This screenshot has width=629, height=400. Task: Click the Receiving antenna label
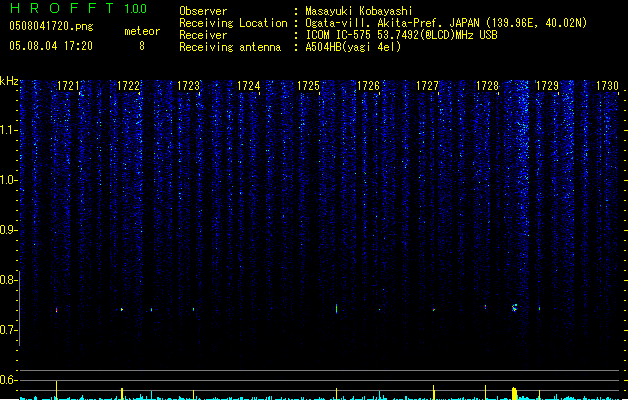[230, 47]
